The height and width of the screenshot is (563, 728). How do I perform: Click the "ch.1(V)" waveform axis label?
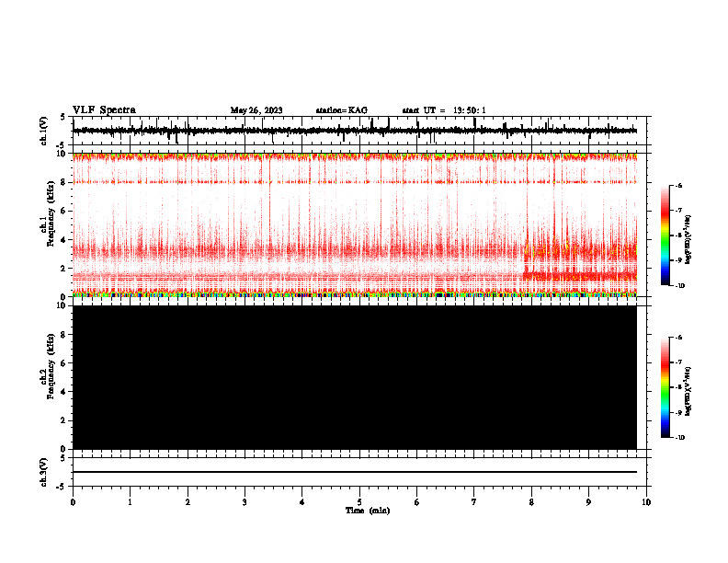click(x=44, y=131)
